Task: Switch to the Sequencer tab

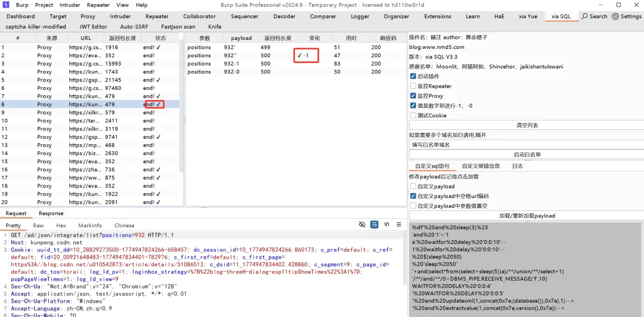Action: click(x=244, y=17)
